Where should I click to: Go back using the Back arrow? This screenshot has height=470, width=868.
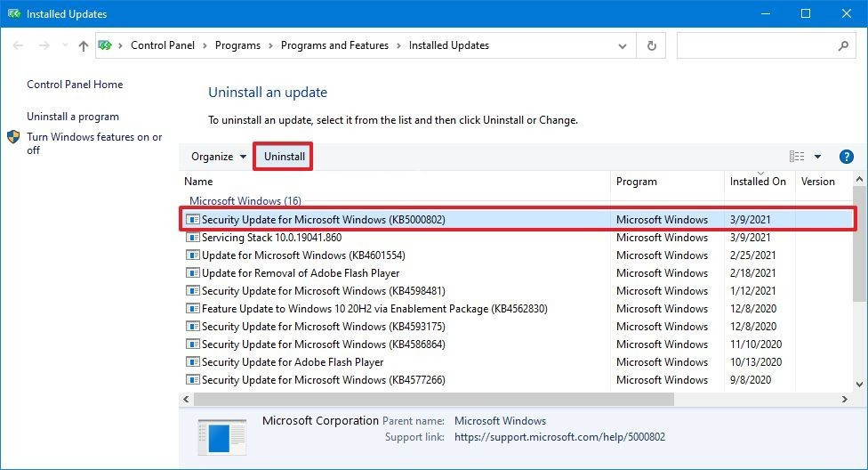click(x=18, y=45)
